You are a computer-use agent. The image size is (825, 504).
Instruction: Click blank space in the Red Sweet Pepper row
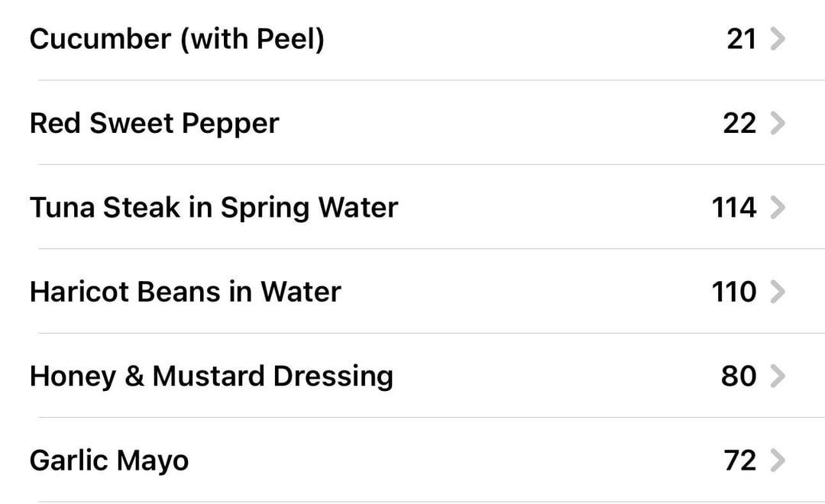point(500,123)
